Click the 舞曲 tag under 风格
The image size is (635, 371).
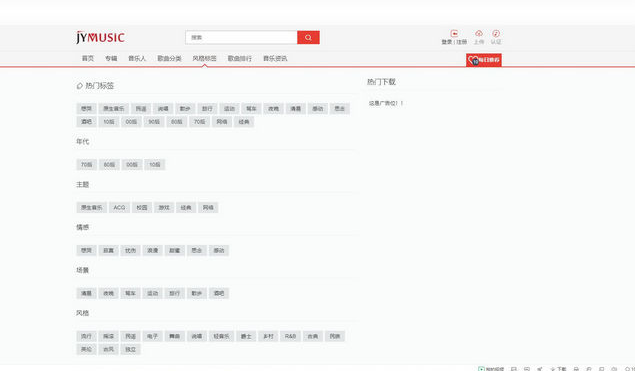tap(175, 336)
